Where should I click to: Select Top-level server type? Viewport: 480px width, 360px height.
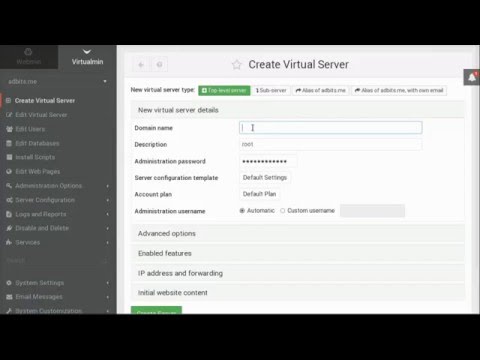pyautogui.click(x=224, y=90)
